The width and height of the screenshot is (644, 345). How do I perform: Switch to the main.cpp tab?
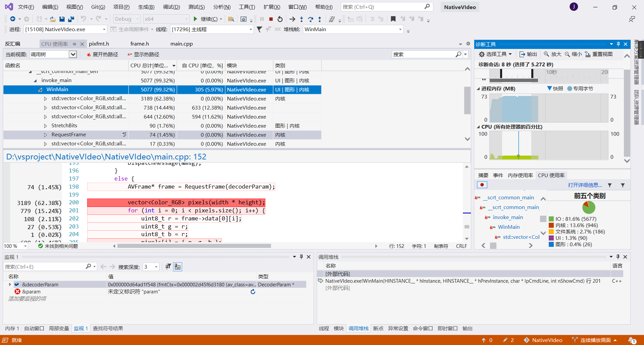[181, 44]
